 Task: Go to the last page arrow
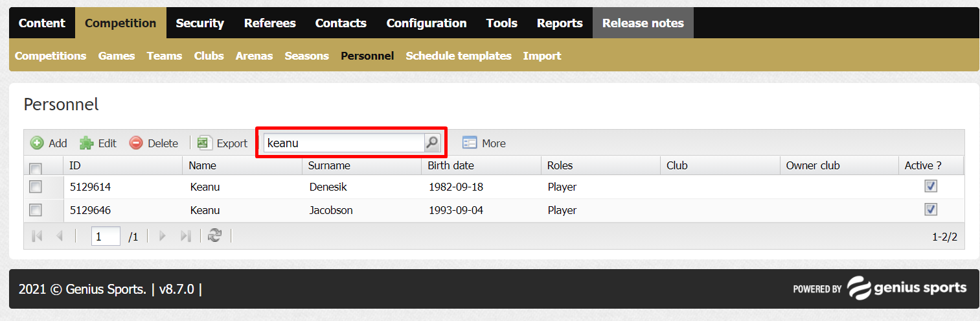185,236
